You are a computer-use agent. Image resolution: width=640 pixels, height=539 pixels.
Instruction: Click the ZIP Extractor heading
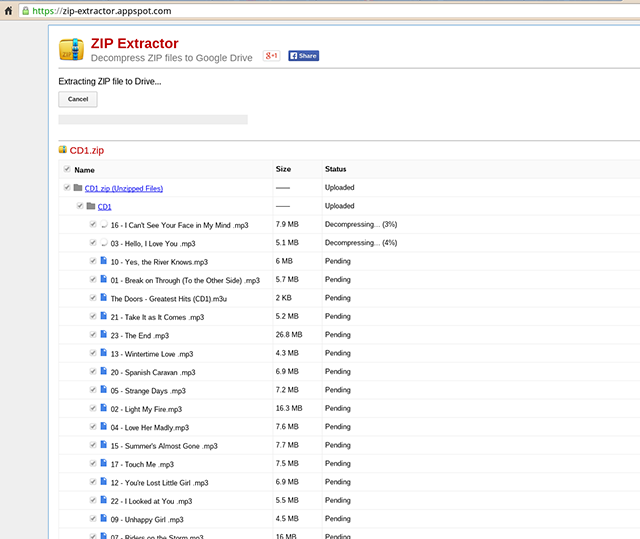click(135, 43)
